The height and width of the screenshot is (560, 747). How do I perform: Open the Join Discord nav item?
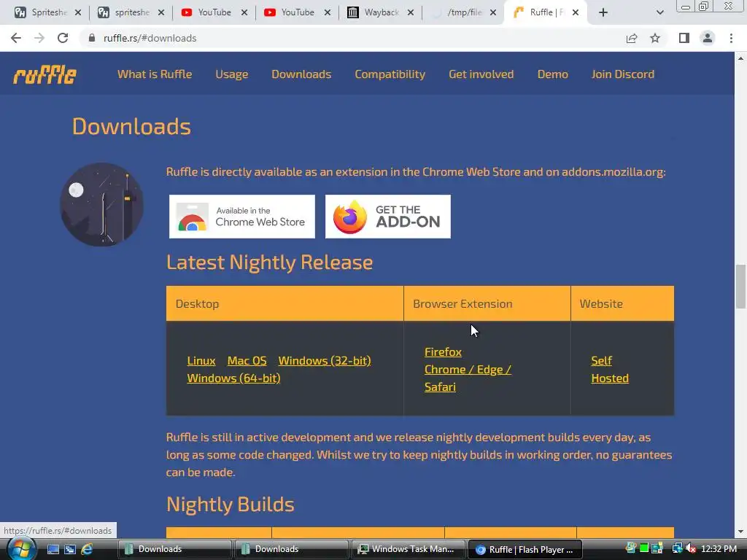click(623, 74)
